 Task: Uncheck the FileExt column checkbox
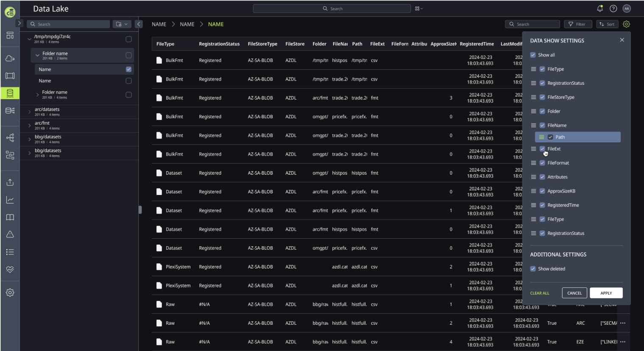542,149
